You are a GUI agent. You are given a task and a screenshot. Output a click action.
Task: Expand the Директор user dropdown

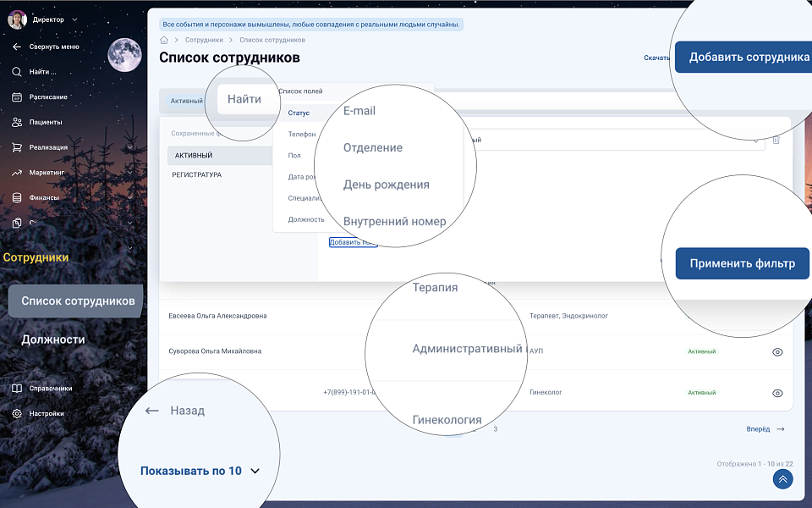pos(74,19)
